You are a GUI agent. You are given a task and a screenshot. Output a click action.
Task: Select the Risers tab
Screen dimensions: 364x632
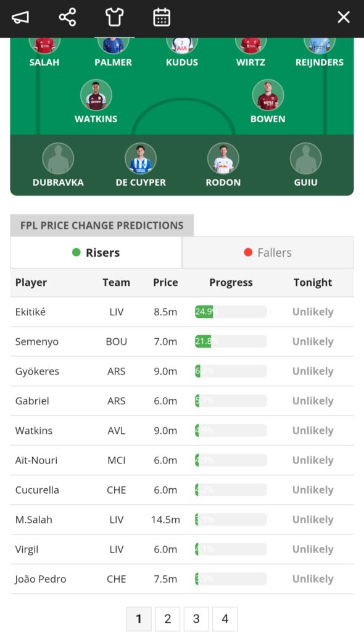tap(96, 252)
